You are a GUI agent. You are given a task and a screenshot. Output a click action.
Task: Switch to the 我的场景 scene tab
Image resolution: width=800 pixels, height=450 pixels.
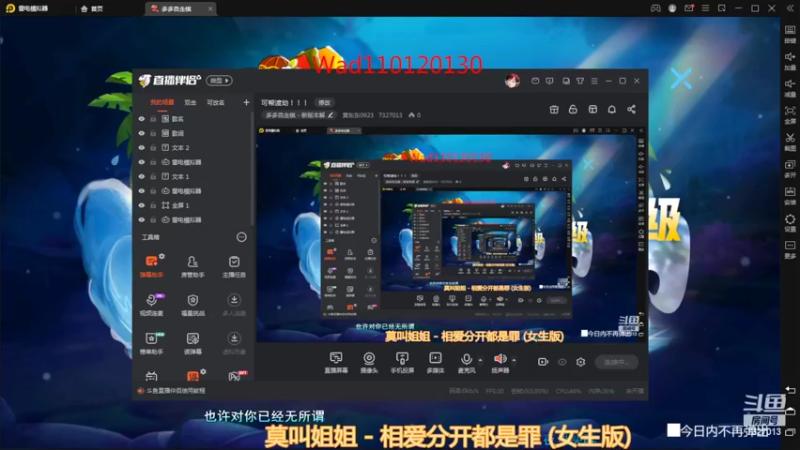tap(162, 103)
